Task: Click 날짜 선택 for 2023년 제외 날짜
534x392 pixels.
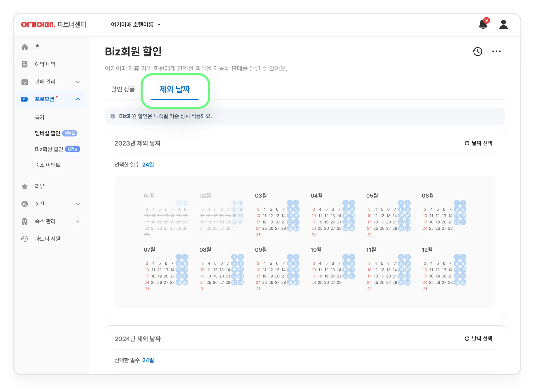Action: click(478, 143)
